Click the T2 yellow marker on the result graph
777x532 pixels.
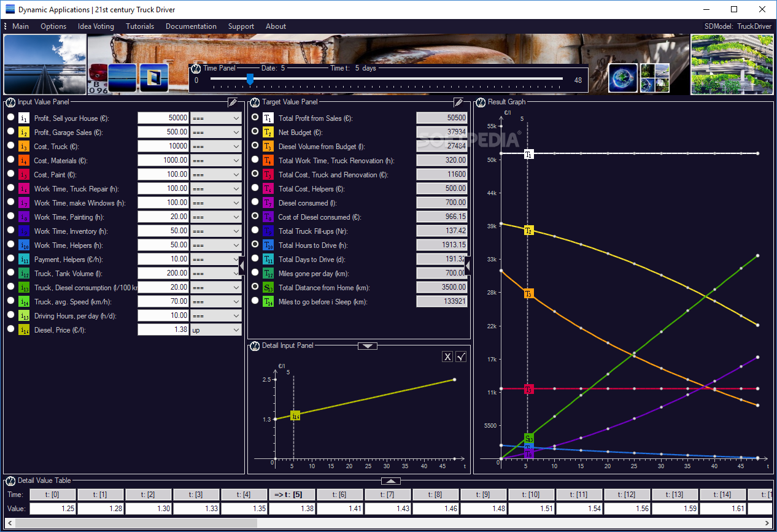[528, 230]
